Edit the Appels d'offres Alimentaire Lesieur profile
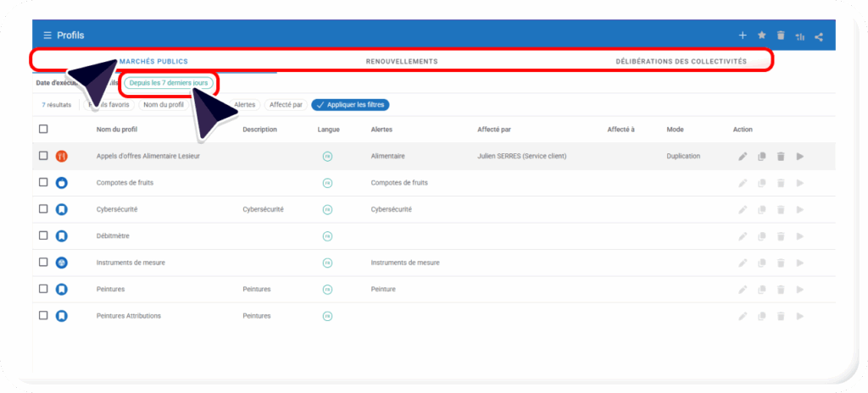Viewport: 868px width, 393px height. coord(743,157)
